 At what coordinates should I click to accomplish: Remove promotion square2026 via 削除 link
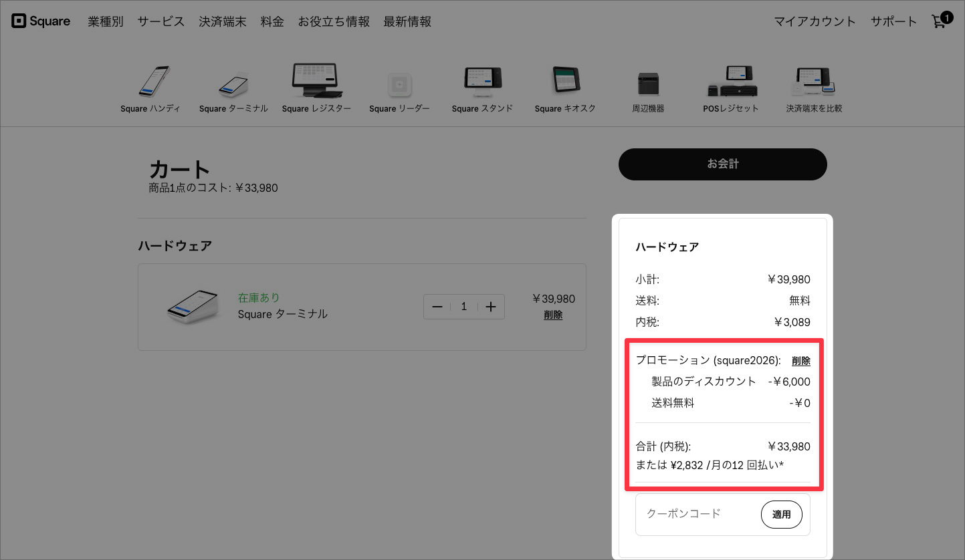tap(800, 360)
